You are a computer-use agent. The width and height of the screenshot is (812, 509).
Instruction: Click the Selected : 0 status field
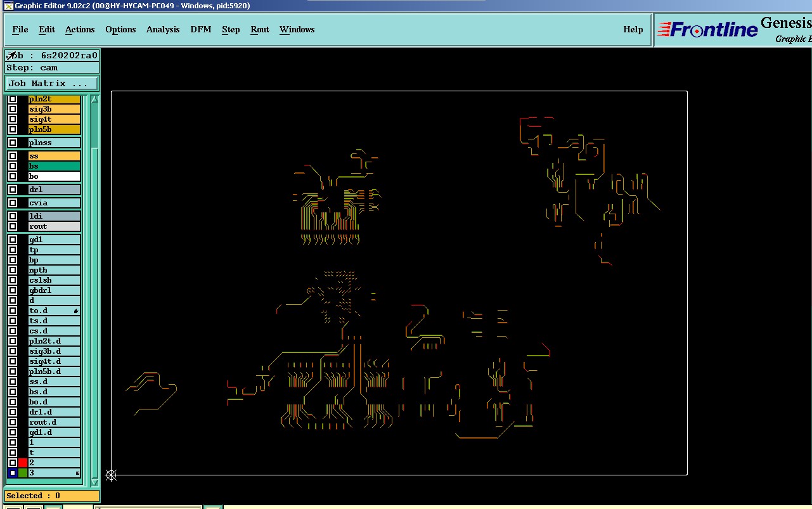click(x=52, y=496)
